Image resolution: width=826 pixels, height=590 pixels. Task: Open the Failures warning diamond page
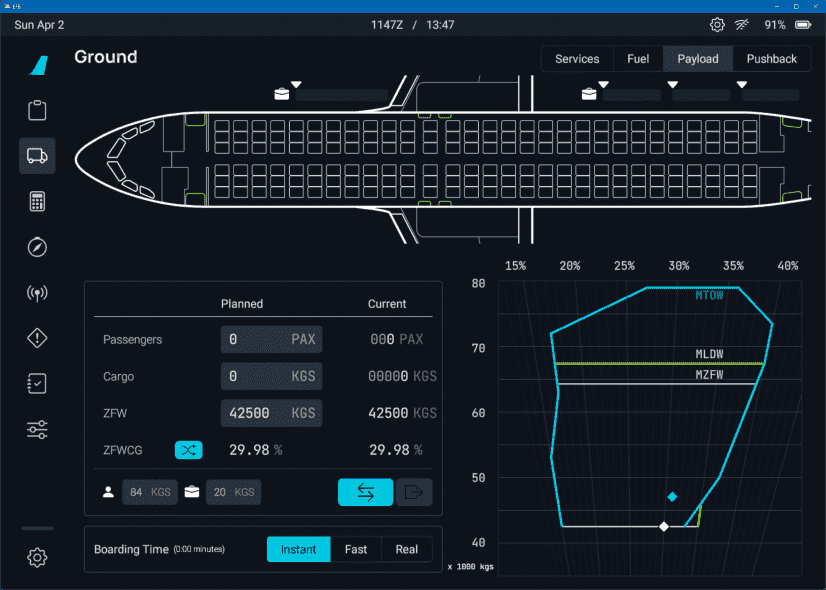coord(37,339)
